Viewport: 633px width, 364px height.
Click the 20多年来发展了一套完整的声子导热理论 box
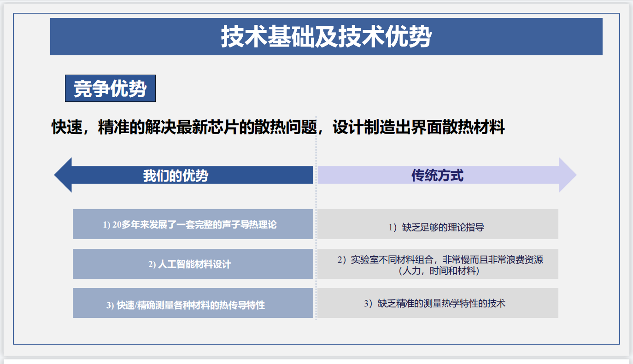pos(193,224)
